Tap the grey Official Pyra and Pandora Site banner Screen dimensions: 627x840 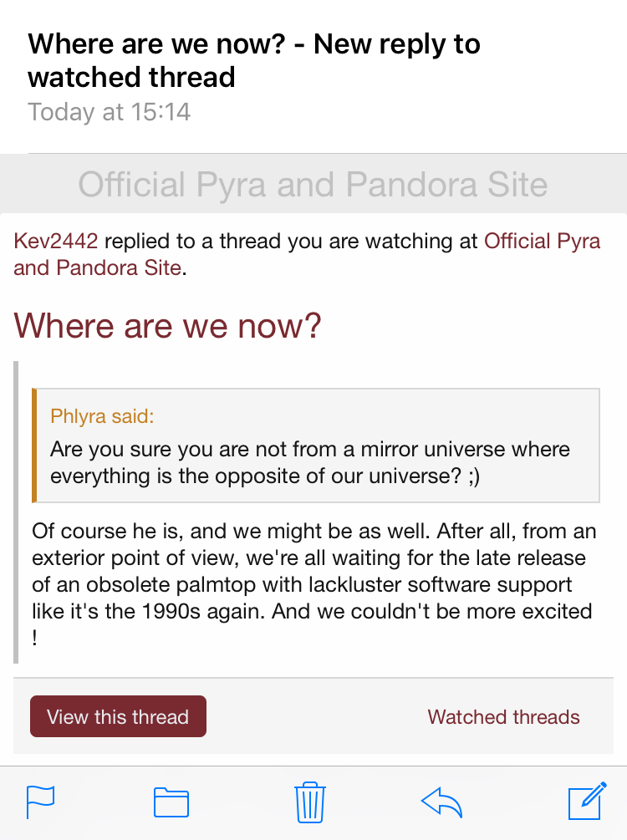point(313,184)
